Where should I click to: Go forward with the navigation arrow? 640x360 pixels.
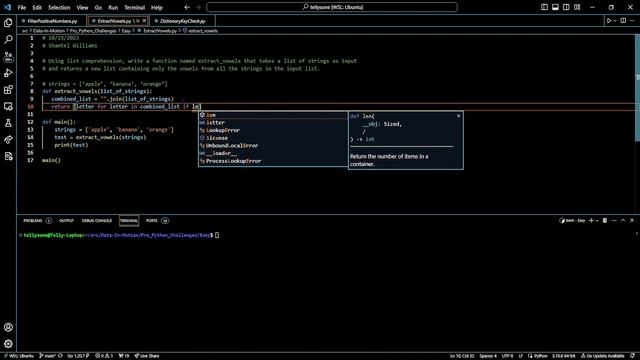[x=198, y=7]
